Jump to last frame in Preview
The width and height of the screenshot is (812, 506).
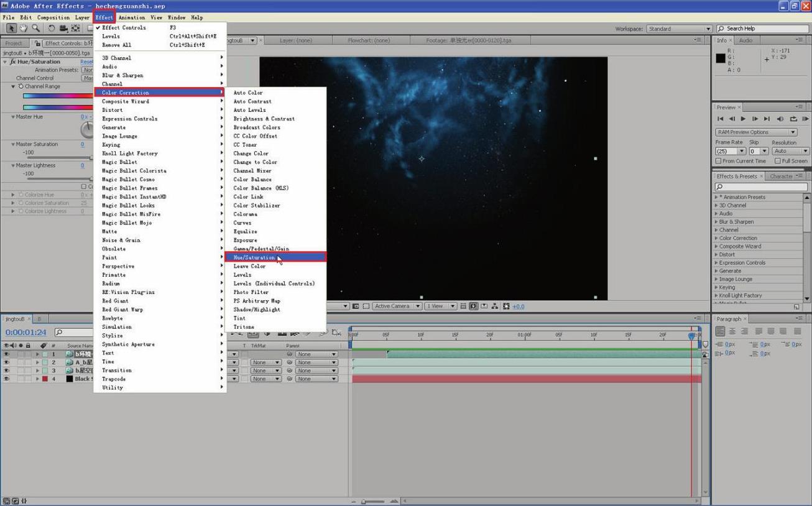tap(767, 119)
